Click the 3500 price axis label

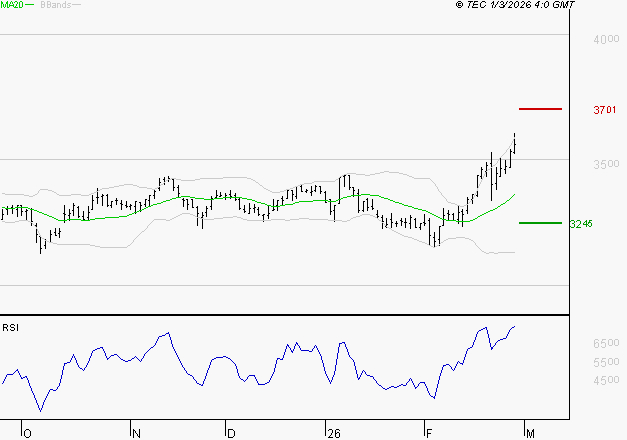tap(605, 163)
